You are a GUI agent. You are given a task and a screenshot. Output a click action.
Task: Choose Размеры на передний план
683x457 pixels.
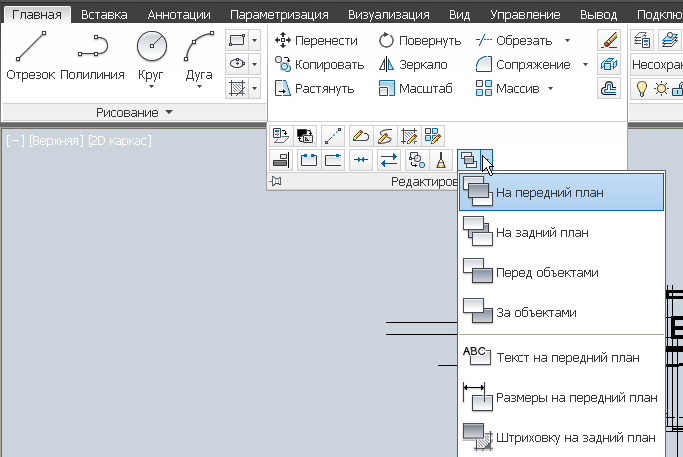561,397
